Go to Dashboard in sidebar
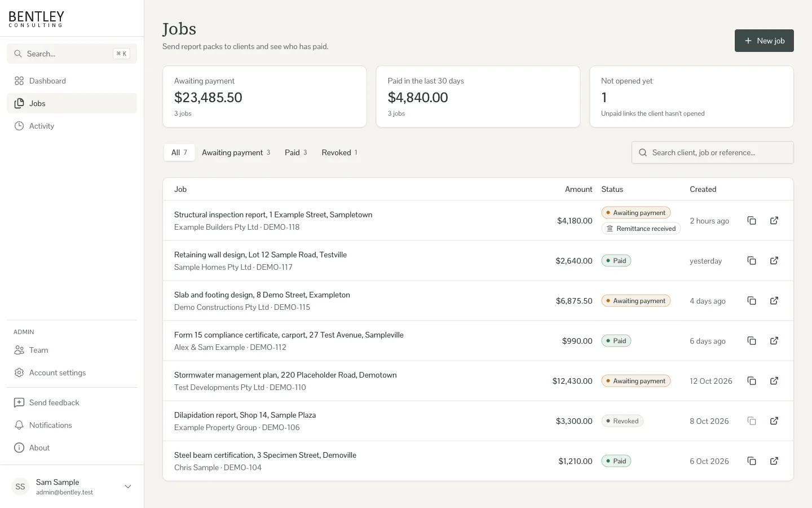Viewport: 812px width, 508px height. point(72,81)
